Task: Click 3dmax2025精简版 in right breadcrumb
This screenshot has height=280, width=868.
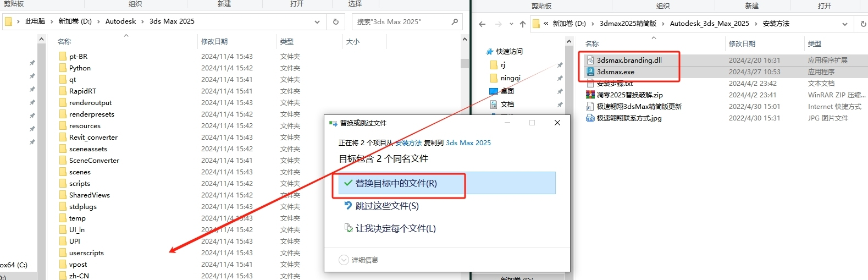Action: click(x=628, y=24)
